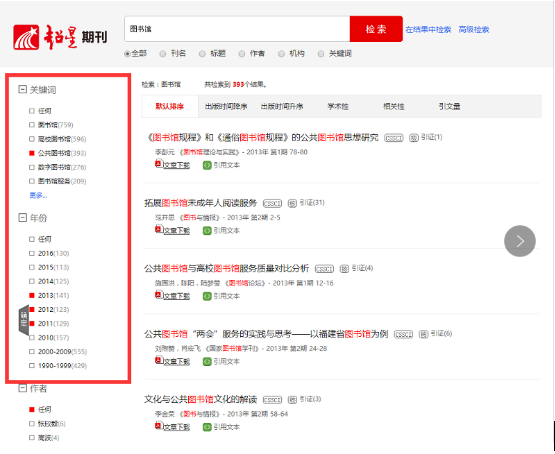Click PDF download icon under 两会 article
555x454 pixels.
159,360
